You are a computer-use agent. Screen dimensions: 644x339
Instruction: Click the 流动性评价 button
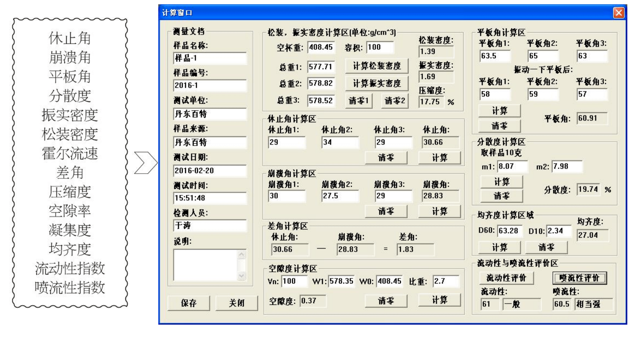pos(506,278)
